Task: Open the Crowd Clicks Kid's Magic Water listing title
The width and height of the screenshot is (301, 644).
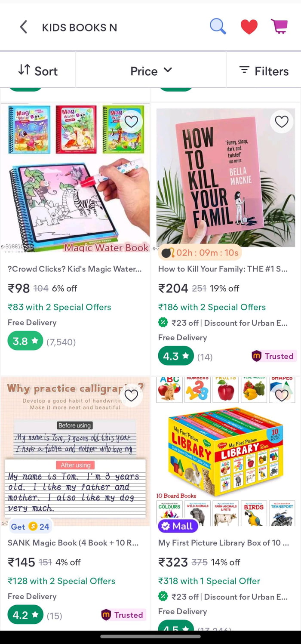Action: tap(74, 269)
